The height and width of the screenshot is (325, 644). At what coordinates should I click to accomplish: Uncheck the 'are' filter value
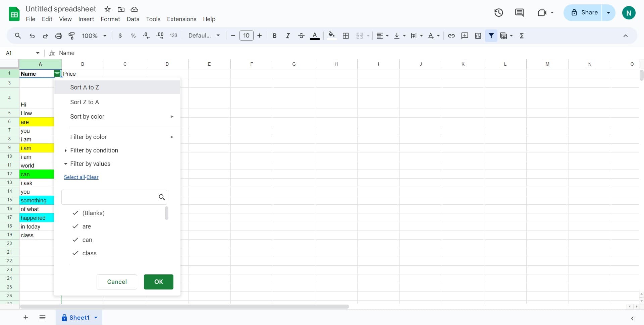click(x=75, y=226)
